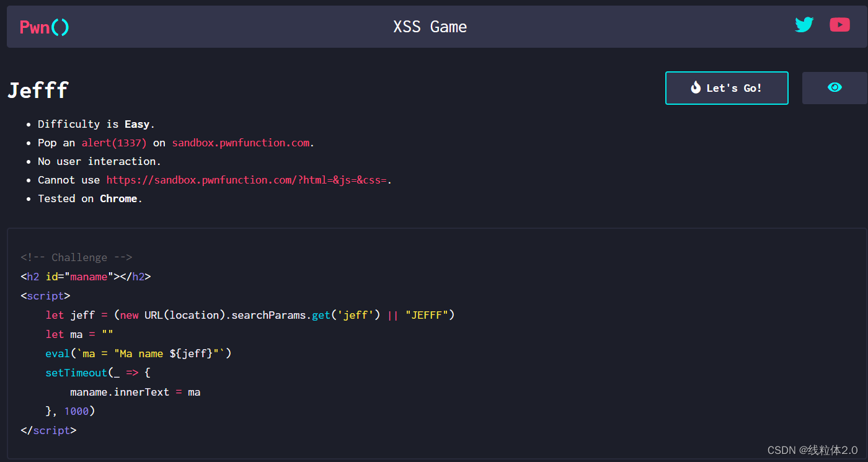
Task: Click the "JEFFF" string literal
Action: (427, 315)
